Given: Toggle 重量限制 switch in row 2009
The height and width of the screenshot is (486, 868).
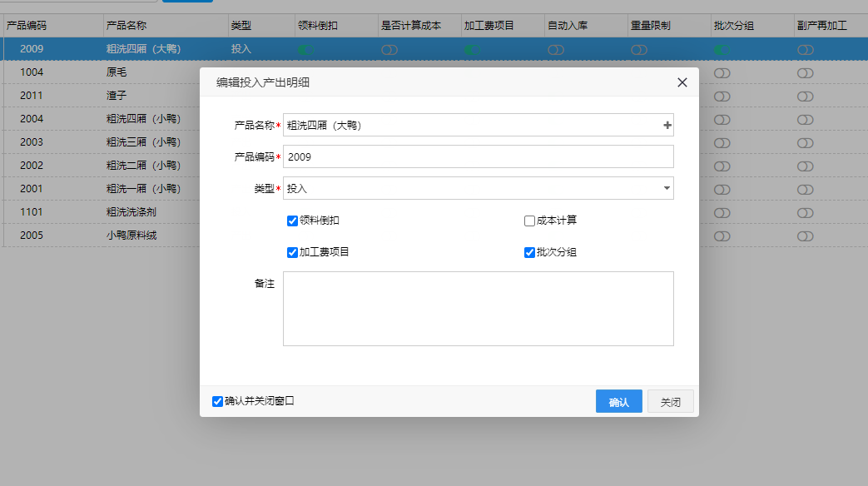Looking at the screenshot, I should [638, 50].
